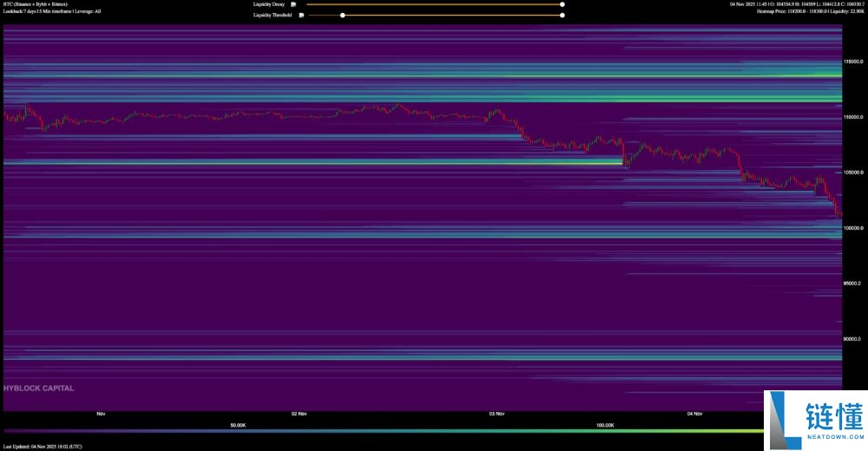
Task: Click the 95000.0 price axis label
Action: click(x=852, y=283)
